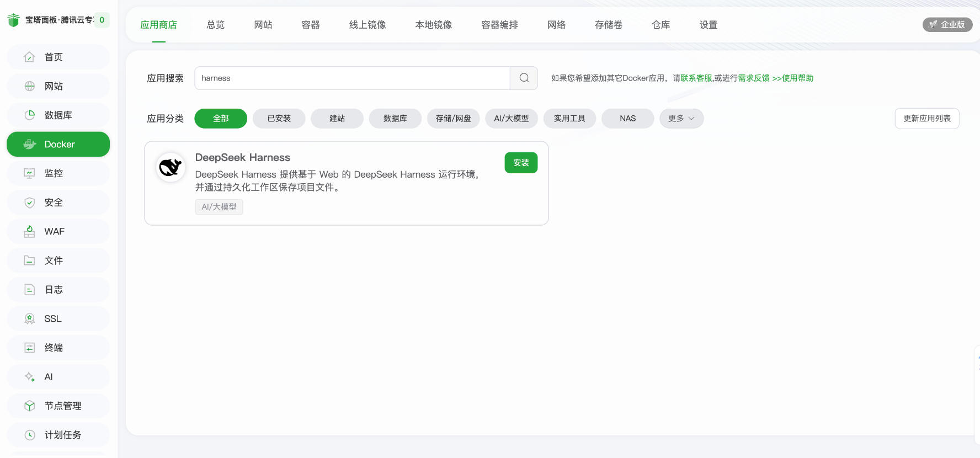980x458 pixels.
Task: Open the 线上镜像 tab
Action: point(367,25)
